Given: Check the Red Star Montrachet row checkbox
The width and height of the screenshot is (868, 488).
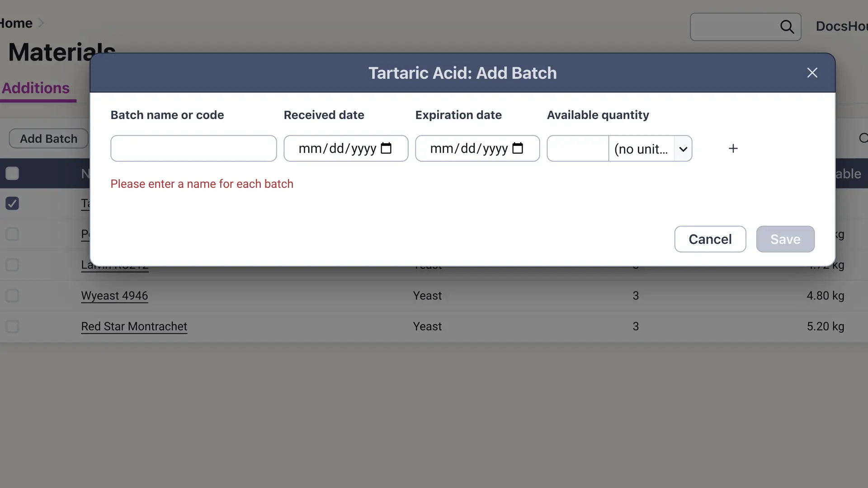Looking at the screenshot, I should tap(12, 327).
